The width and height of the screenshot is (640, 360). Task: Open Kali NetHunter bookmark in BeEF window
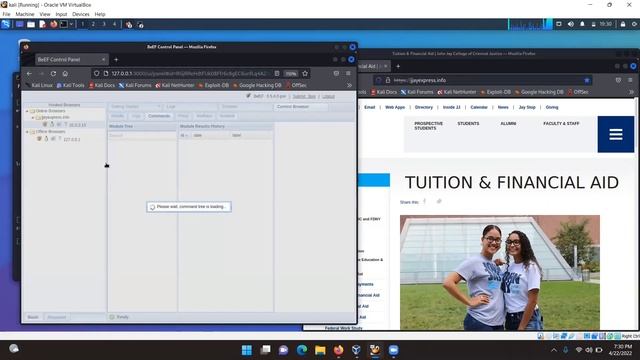click(175, 85)
